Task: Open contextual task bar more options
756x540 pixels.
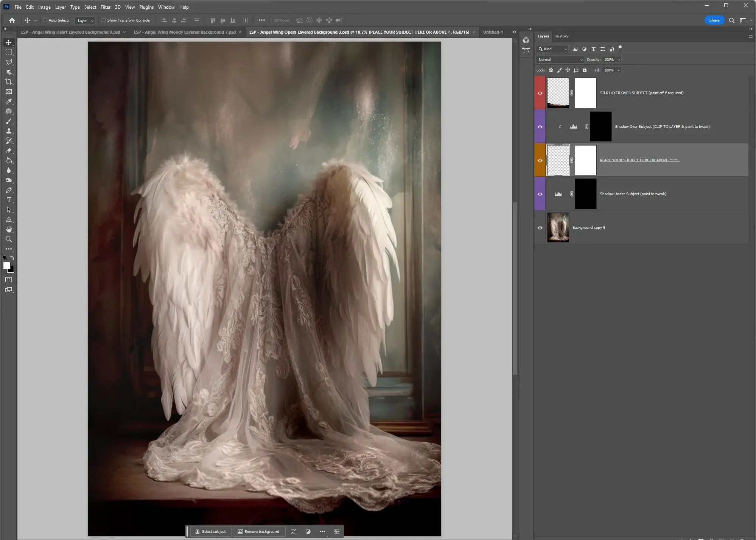Action: click(x=322, y=531)
